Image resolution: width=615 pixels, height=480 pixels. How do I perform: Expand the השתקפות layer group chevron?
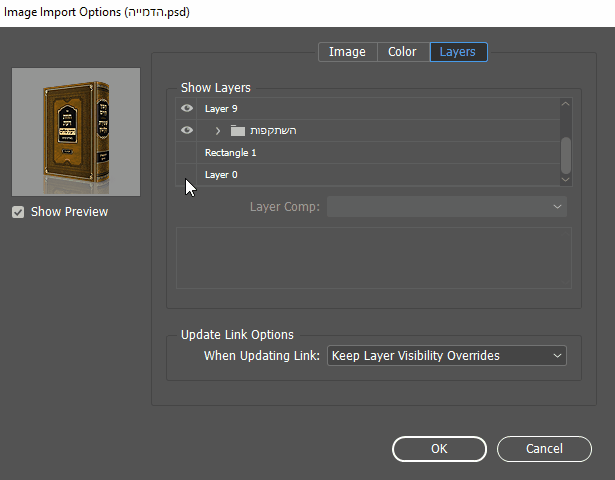pos(218,131)
